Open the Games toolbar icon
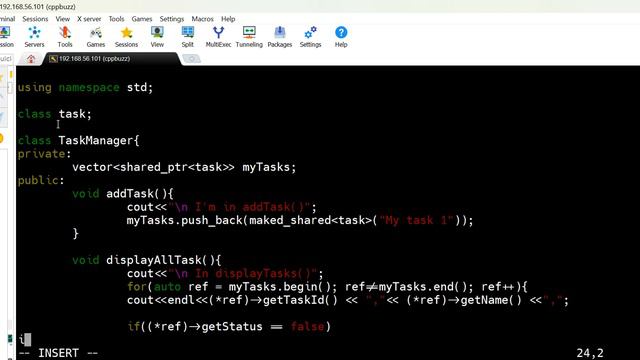 [96, 37]
